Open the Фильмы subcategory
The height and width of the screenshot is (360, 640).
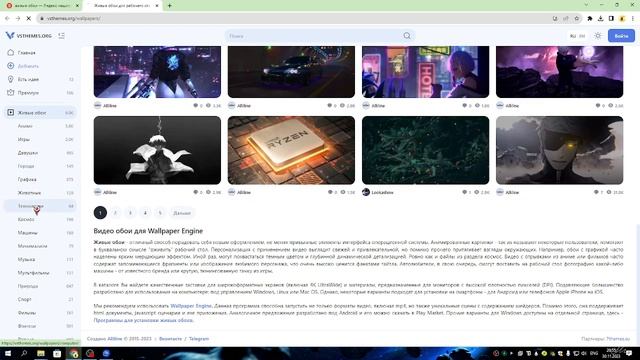[40, 313]
